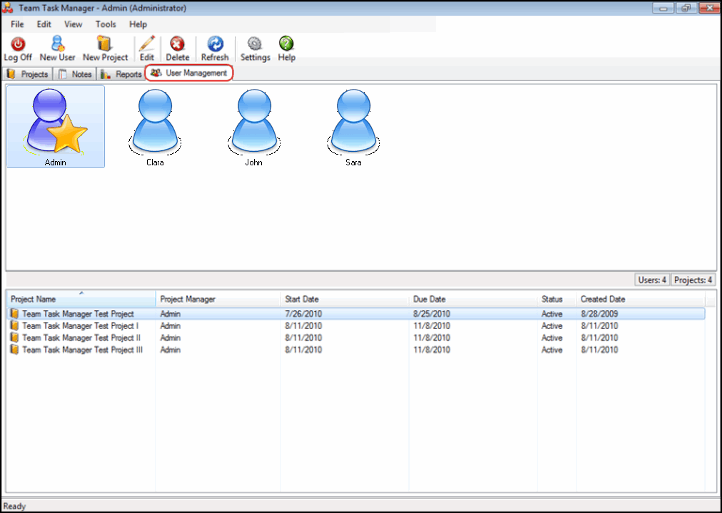Image resolution: width=722 pixels, height=513 pixels.
Task: Select the John user avatar
Action: (x=253, y=125)
